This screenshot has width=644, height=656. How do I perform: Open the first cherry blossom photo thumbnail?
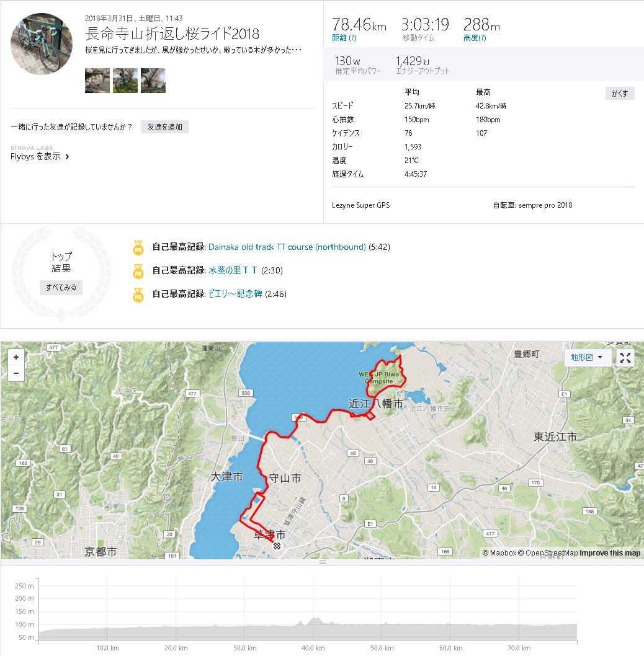click(97, 81)
